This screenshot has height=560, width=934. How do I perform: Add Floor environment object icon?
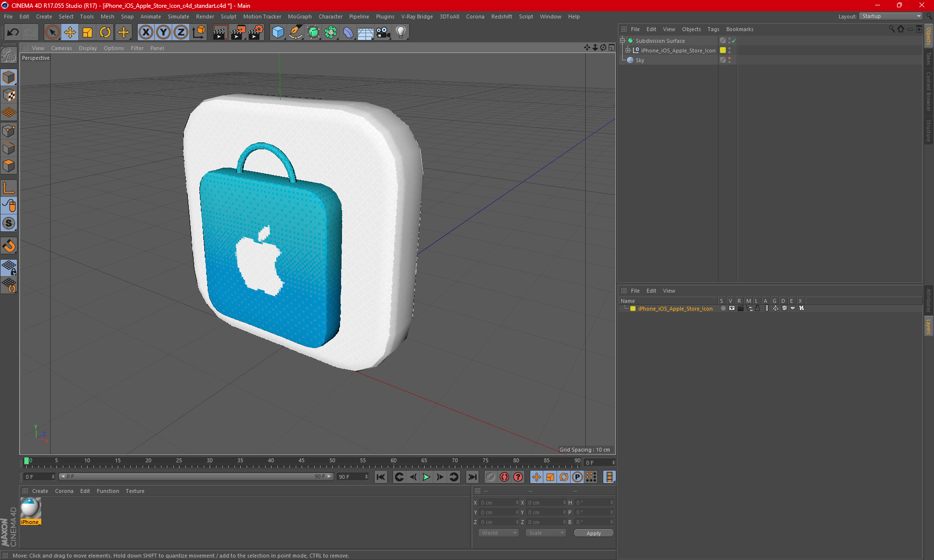(366, 33)
